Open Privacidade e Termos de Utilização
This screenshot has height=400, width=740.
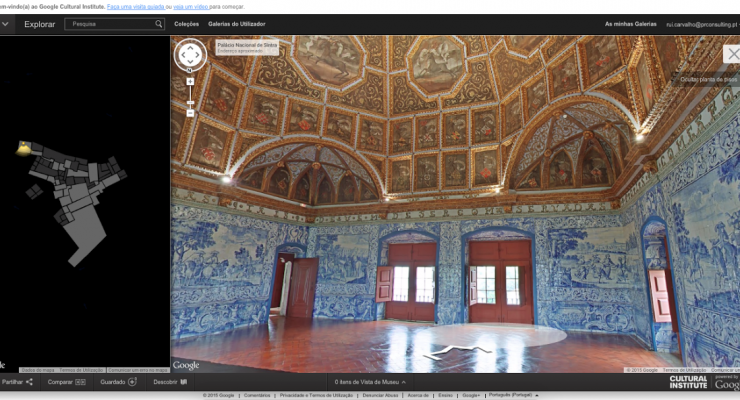click(316, 395)
